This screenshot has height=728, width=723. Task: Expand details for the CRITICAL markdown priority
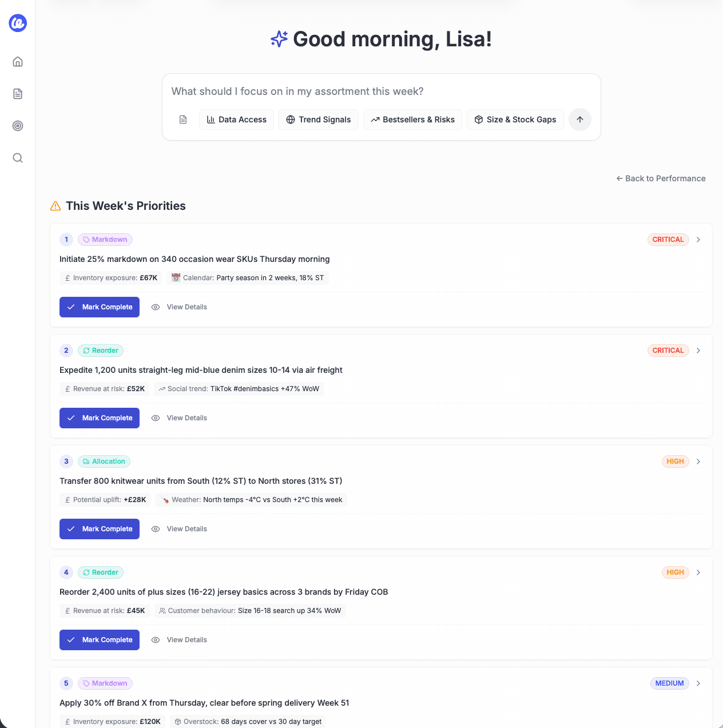[x=698, y=240]
